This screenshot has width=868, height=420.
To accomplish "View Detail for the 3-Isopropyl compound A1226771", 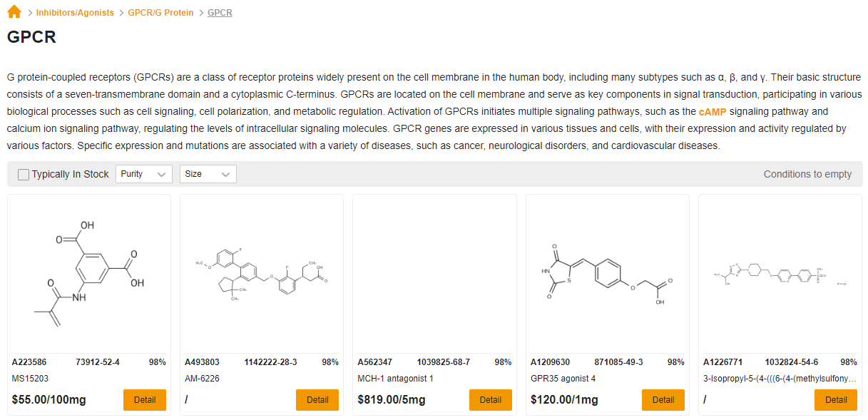I will point(836,400).
